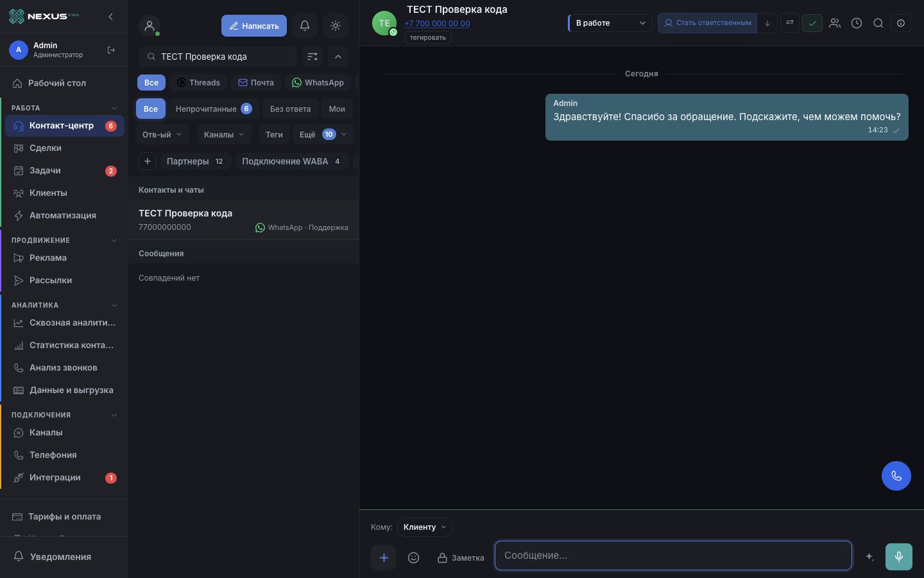924x578 pixels.
Task: Select the Threads channel tab
Action: tap(198, 82)
